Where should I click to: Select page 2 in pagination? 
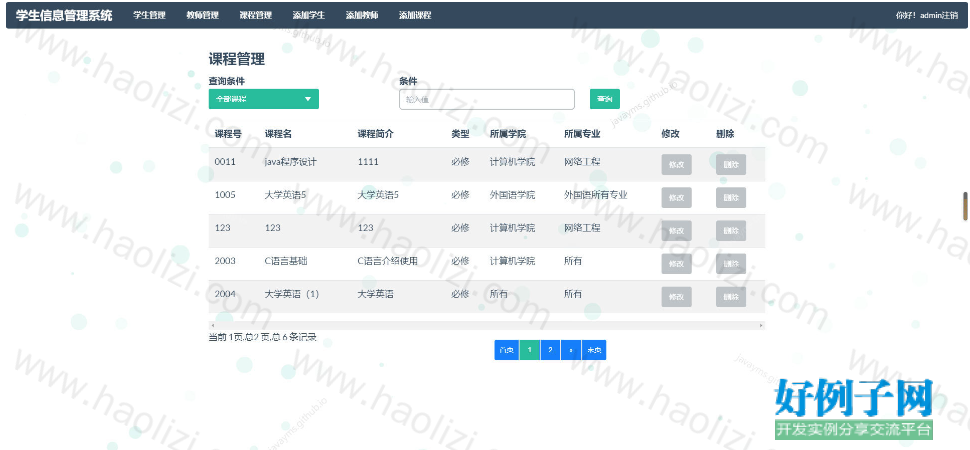(x=550, y=350)
